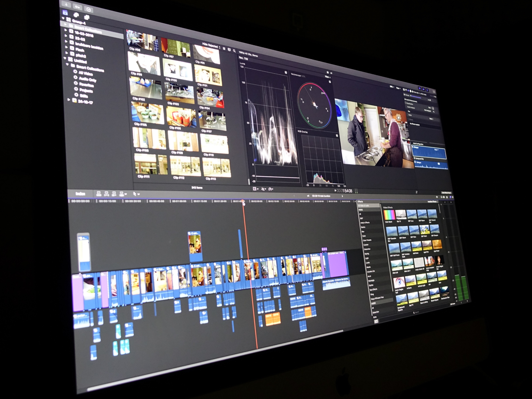Toggle the lower Dialogue component checkbox
This screenshot has height=399, width=532.
pyautogui.click(x=415, y=162)
